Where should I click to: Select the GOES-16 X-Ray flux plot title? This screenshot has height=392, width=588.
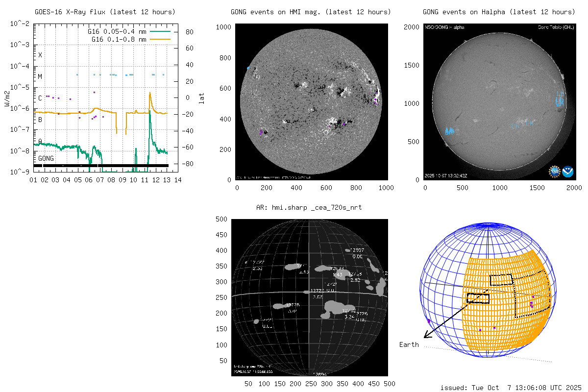(105, 12)
